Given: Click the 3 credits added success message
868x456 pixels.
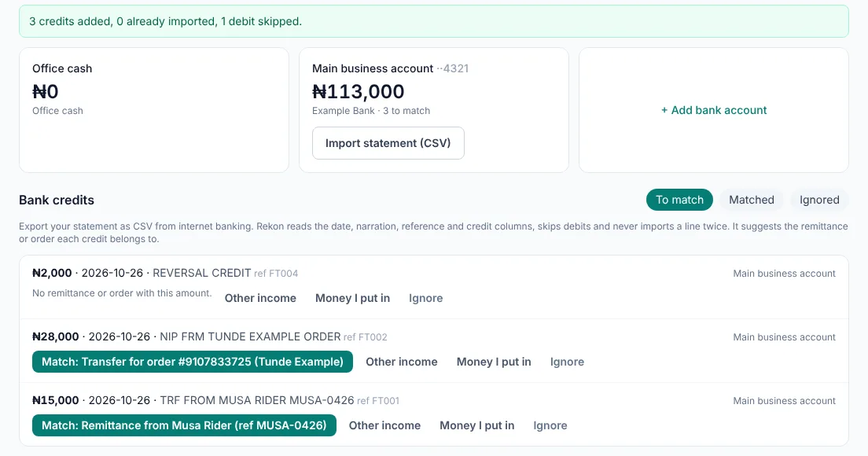Looking at the screenshot, I should pyautogui.click(x=434, y=21).
